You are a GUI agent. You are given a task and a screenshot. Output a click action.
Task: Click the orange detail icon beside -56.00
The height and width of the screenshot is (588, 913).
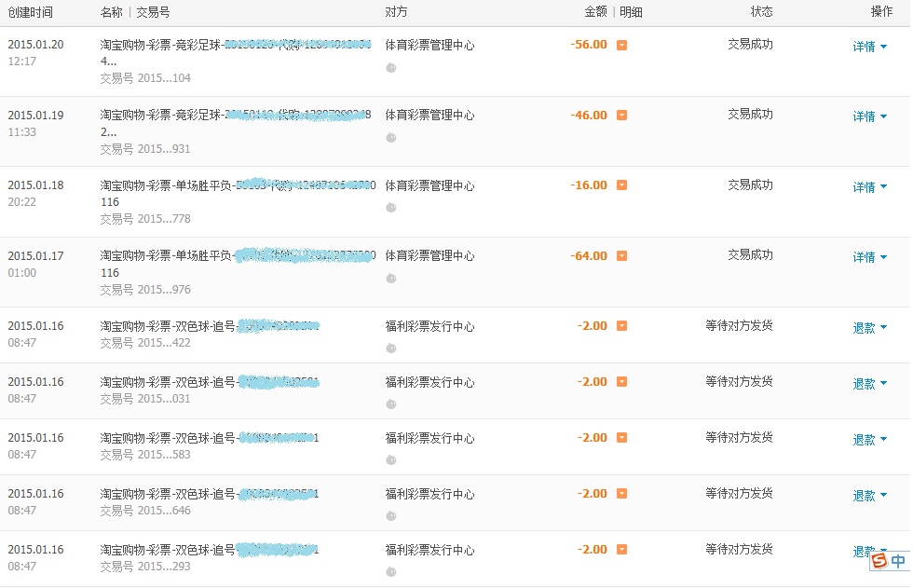tap(621, 45)
